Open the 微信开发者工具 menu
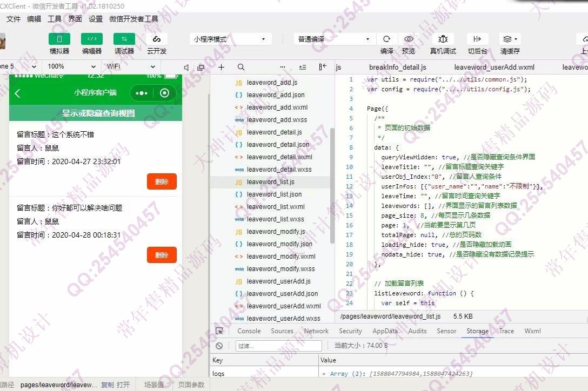Screen dimensions: 588x391 tap(134, 19)
